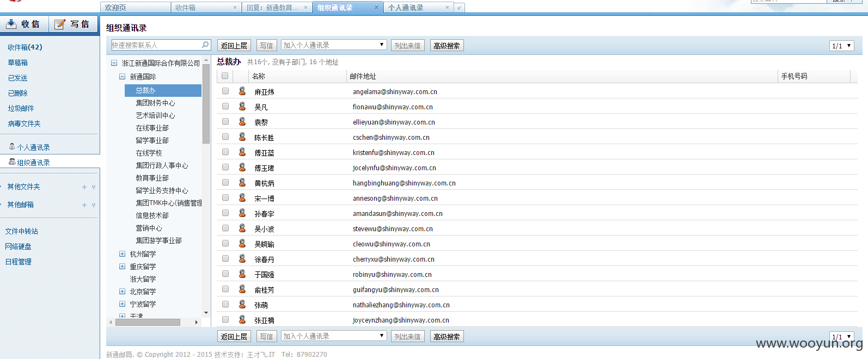Switch to the 欢迎页 tab
The width and height of the screenshot is (868, 359).
(135, 8)
